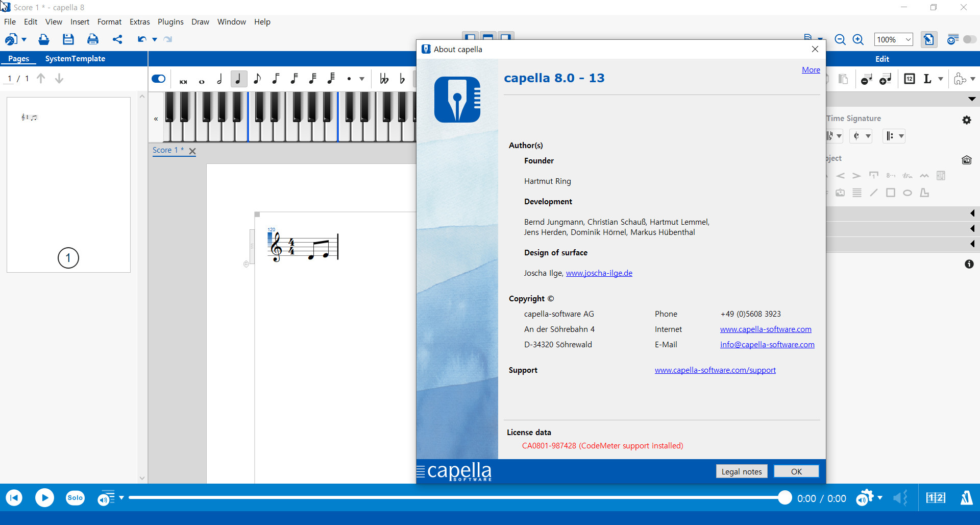Select the sixteenth note value
Screen dimensions: 980x525
[276, 79]
